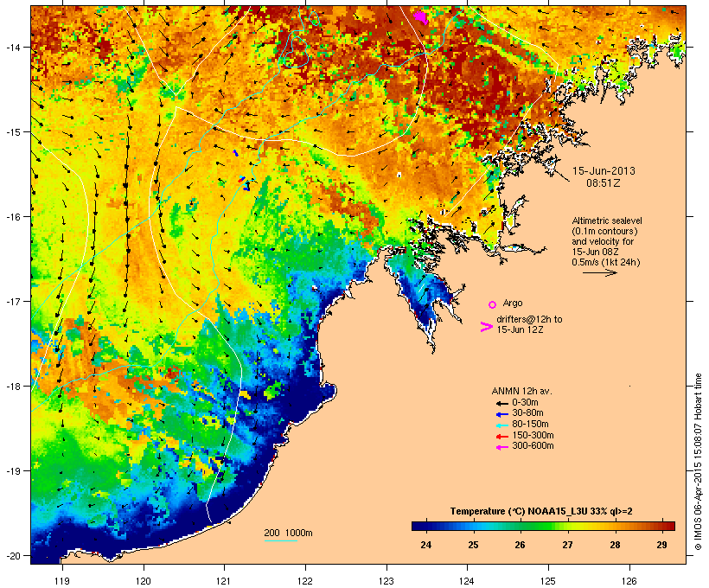Click the '200 1000m' isobath label
709x588 pixels.
288,533
